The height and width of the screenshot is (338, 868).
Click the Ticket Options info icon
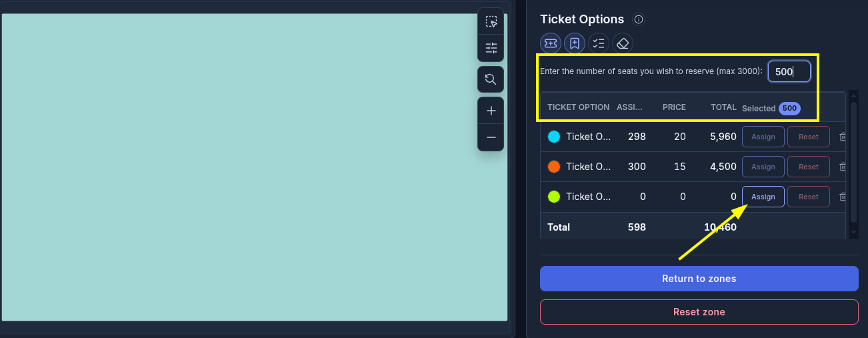point(639,19)
